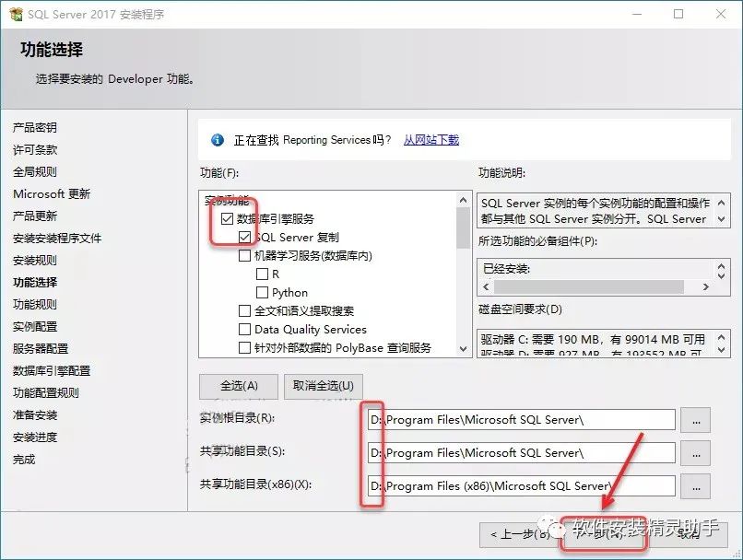Click up arrow in 功能说明 description box
743x560 pixels.
[x=721, y=203]
